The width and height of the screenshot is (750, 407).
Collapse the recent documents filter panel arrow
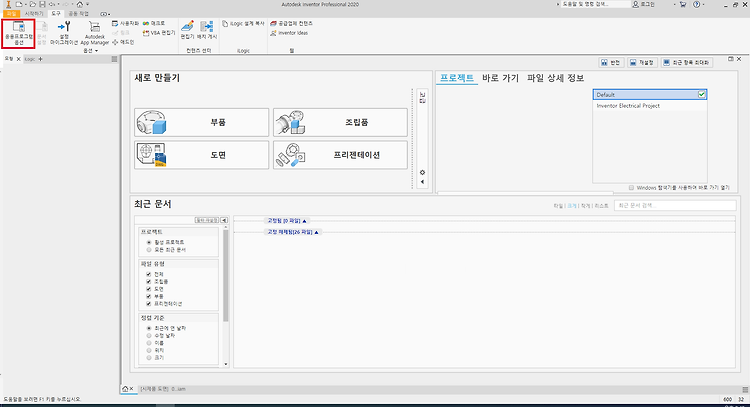click(x=224, y=220)
